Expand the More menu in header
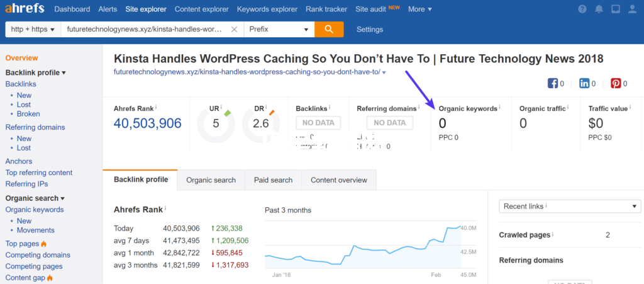 click(x=419, y=9)
